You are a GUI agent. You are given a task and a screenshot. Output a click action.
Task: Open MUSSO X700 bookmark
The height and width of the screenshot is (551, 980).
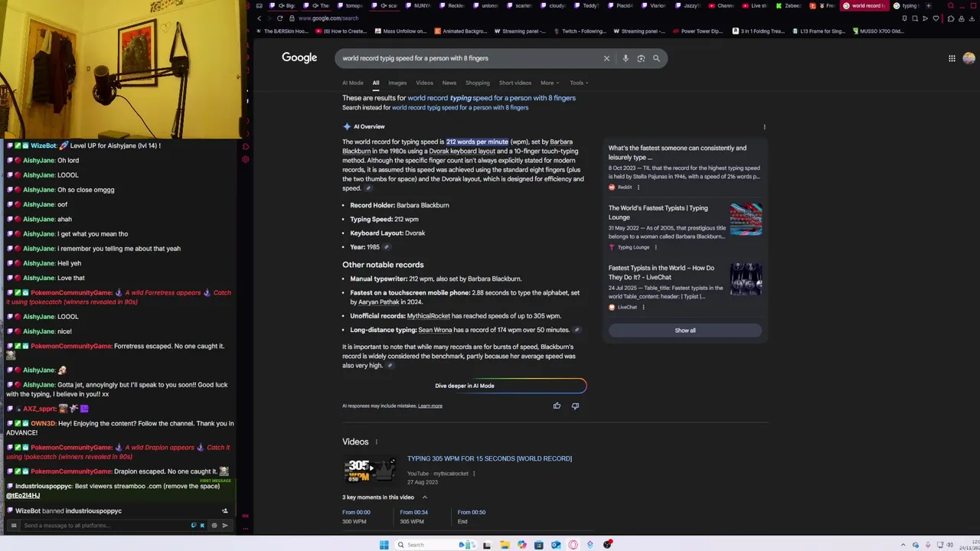pyautogui.click(x=880, y=31)
